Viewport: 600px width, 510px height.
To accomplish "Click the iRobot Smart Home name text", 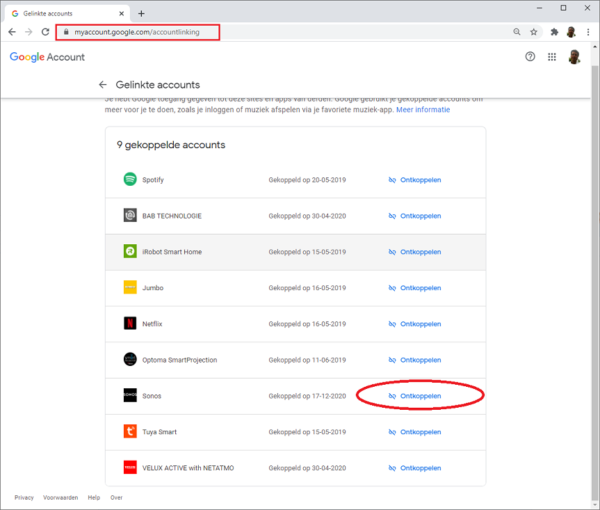I will pos(172,252).
